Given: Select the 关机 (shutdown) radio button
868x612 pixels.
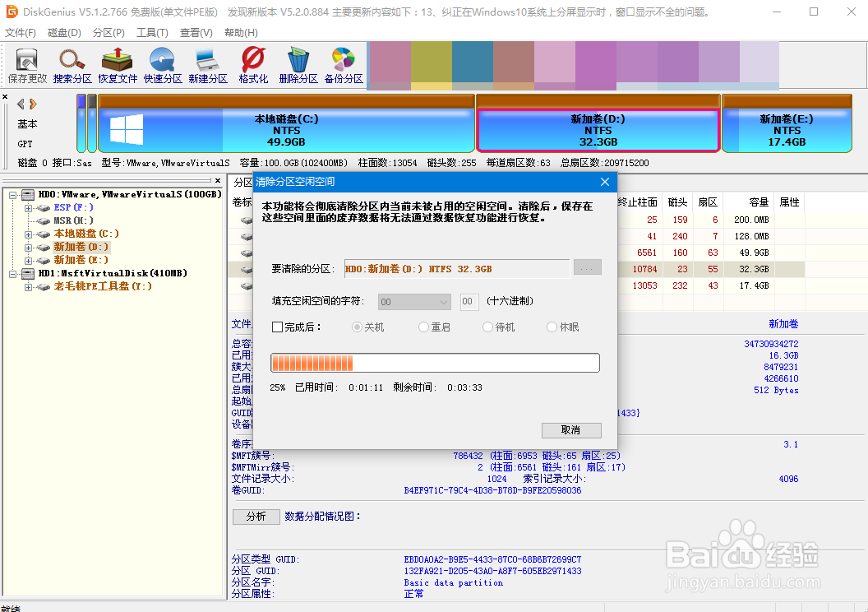Looking at the screenshot, I should click(x=357, y=327).
